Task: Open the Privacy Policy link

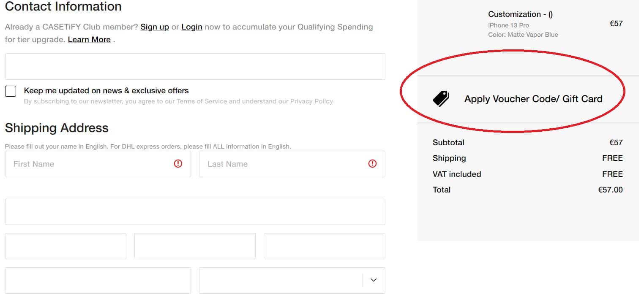Action: [311, 101]
